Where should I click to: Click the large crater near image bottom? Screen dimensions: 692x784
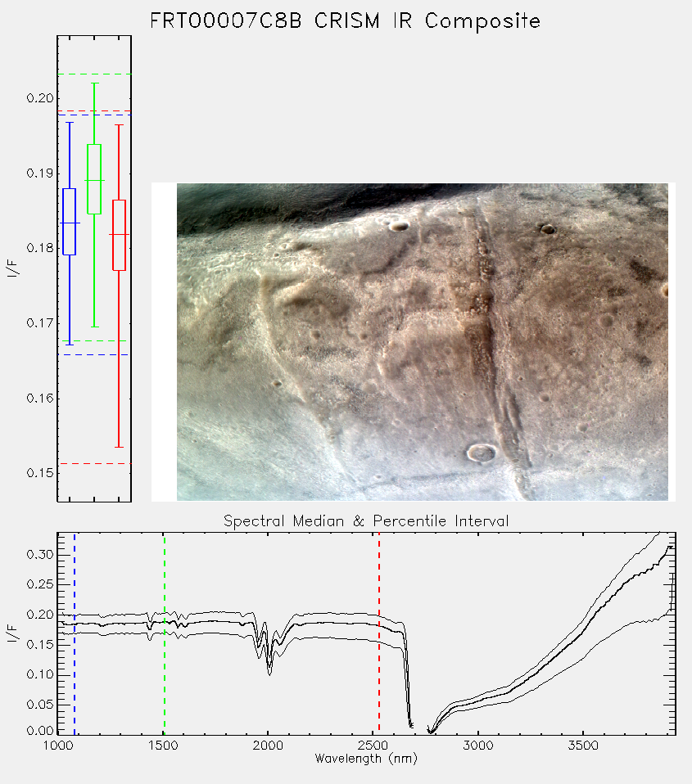coord(482,453)
